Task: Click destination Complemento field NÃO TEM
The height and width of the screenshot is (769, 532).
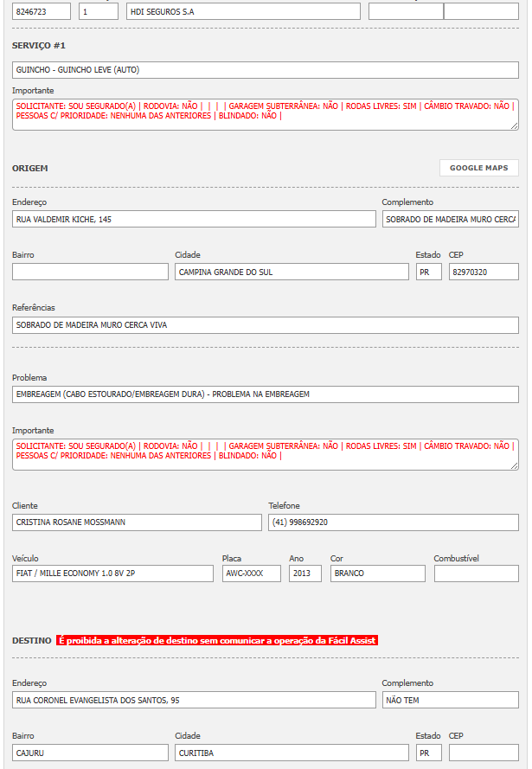Action: click(x=450, y=700)
